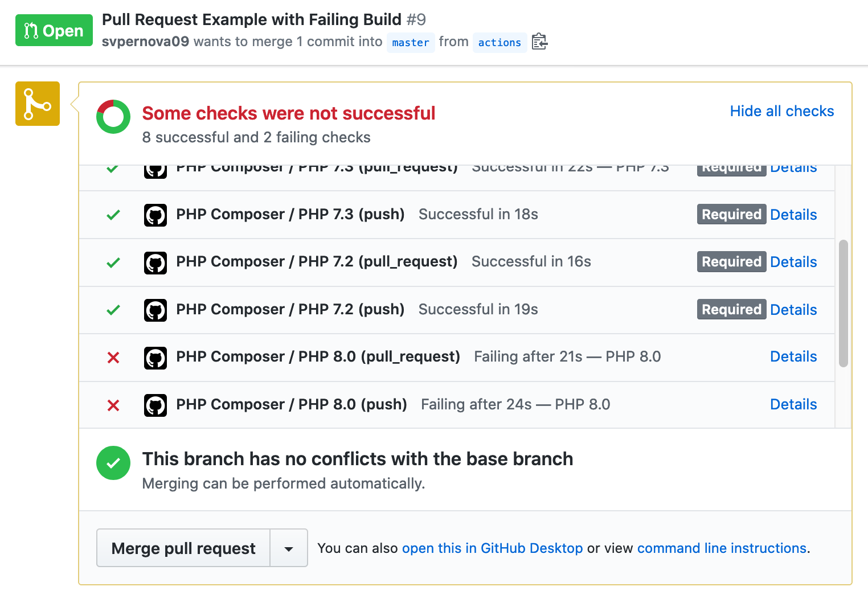View command line instructions link
868x599 pixels.
coord(722,548)
